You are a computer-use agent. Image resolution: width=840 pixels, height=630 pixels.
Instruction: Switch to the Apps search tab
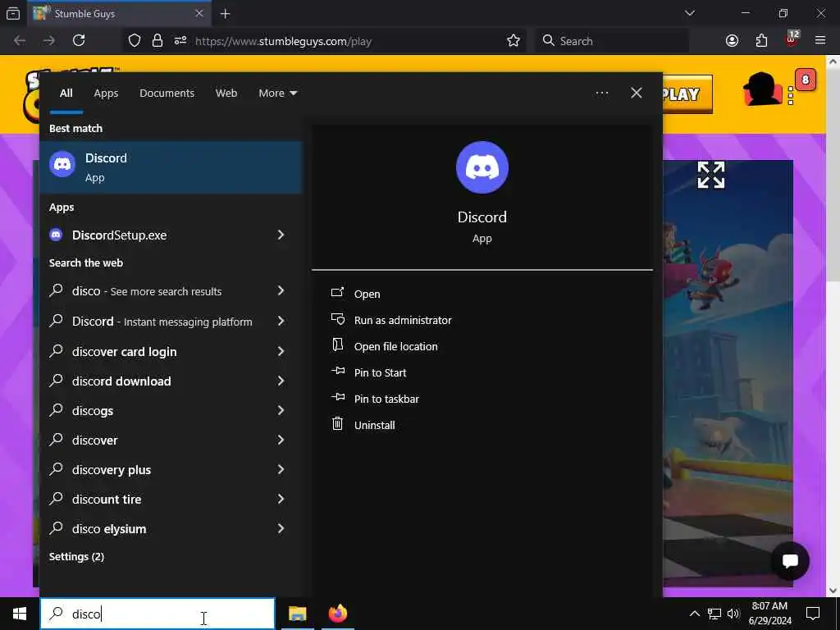[x=106, y=93]
